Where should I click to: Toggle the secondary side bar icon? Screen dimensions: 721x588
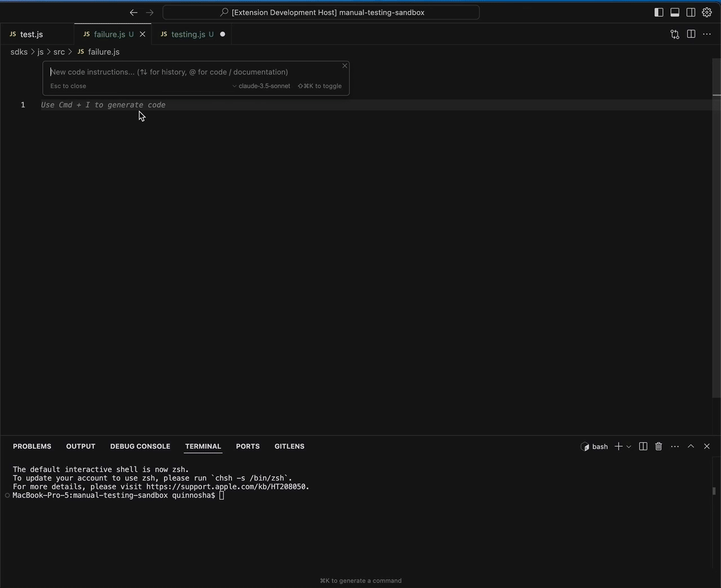[x=691, y=12]
